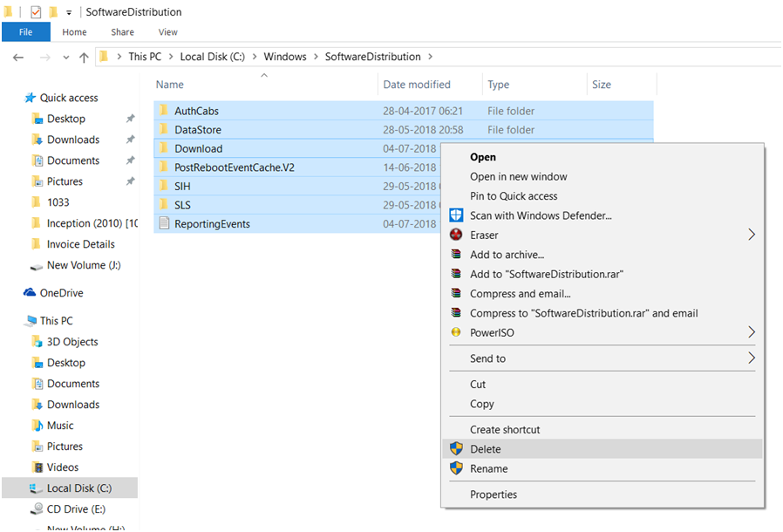Viewport: 783px width, 532px height.
Task: Select Invoice Details in Quick access
Action: coord(80,244)
